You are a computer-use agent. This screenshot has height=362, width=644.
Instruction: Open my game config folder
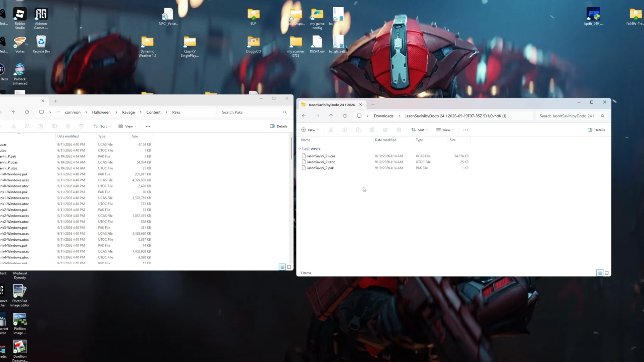(x=317, y=18)
